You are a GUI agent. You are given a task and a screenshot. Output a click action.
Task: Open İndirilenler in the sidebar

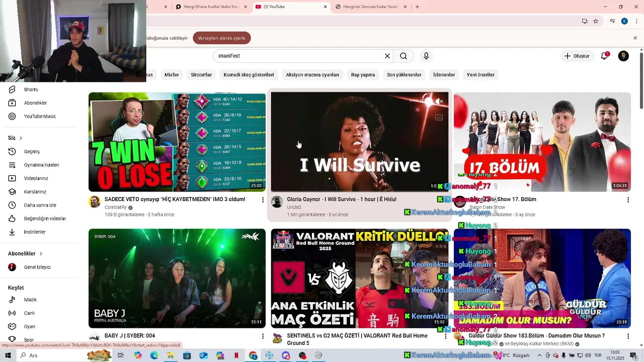35,232
